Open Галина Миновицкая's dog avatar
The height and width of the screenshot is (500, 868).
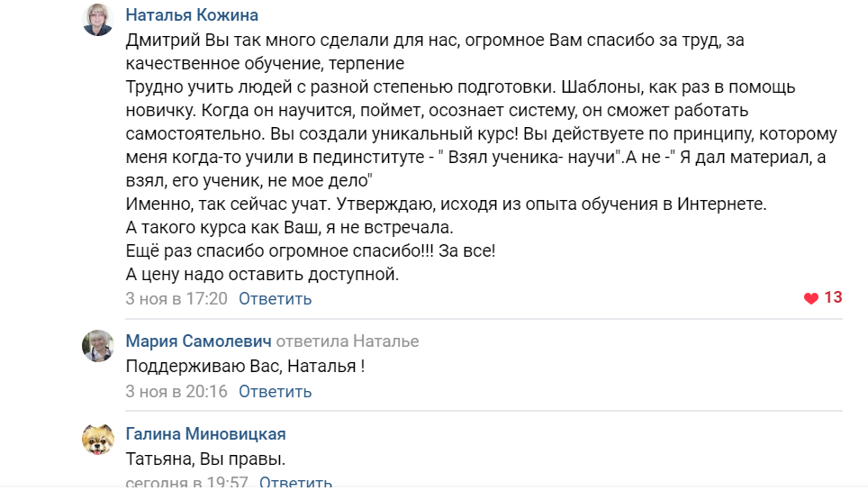point(98,439)
